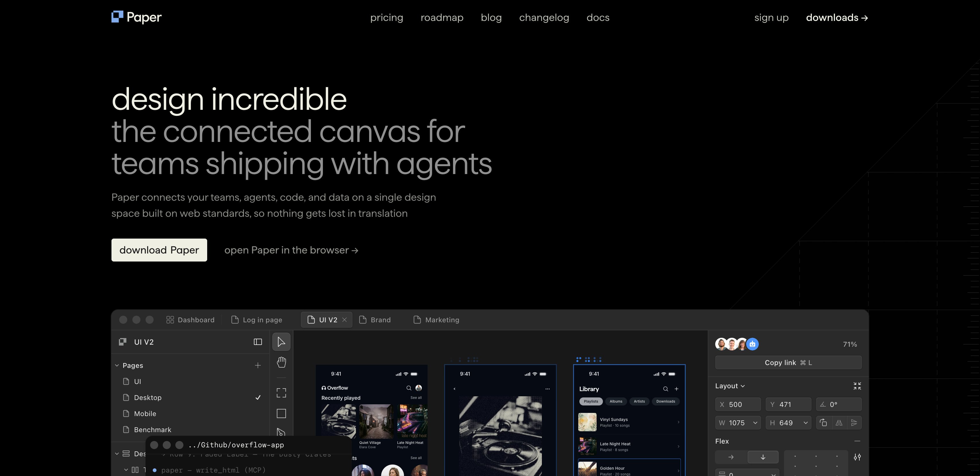Click the rotate 90 degrees icon

pyautogui.click(x=823, y=423)
